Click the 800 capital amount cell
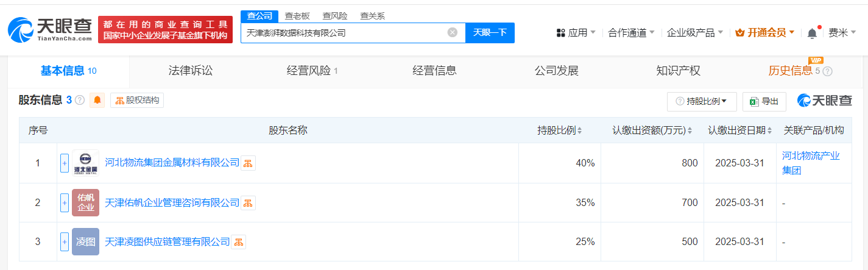868x270 pixels. 690,163
